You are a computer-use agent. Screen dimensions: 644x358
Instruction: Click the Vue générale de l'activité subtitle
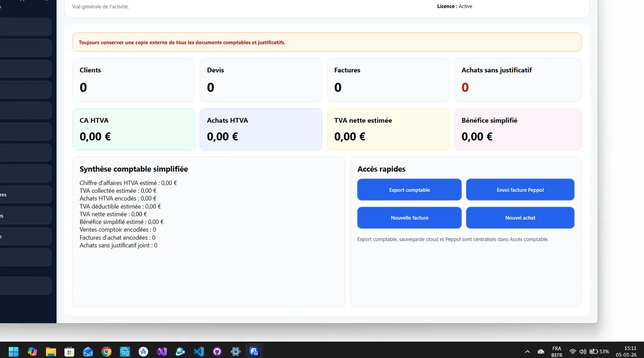(100, 7)
